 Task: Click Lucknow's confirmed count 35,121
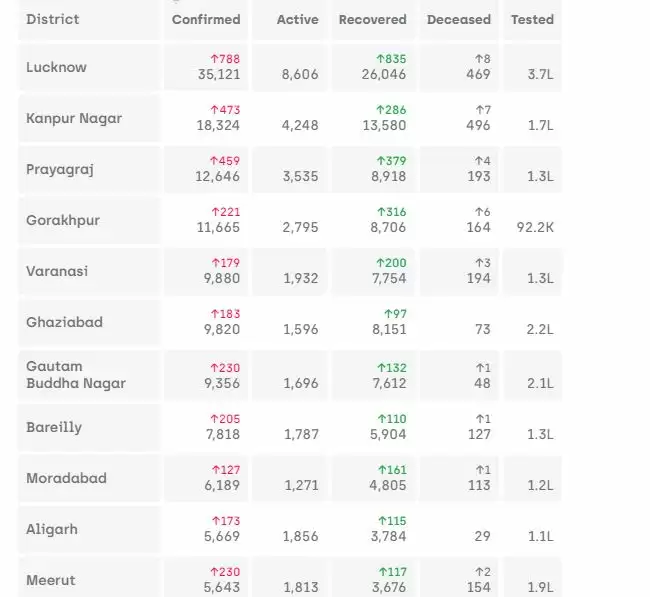(x=219, y=75)
